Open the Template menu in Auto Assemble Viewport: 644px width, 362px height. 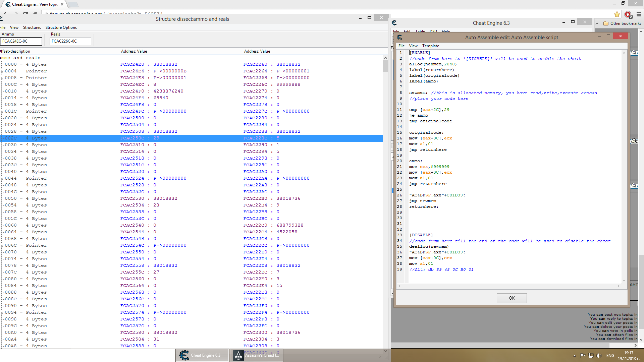click(x=430, y=46)
